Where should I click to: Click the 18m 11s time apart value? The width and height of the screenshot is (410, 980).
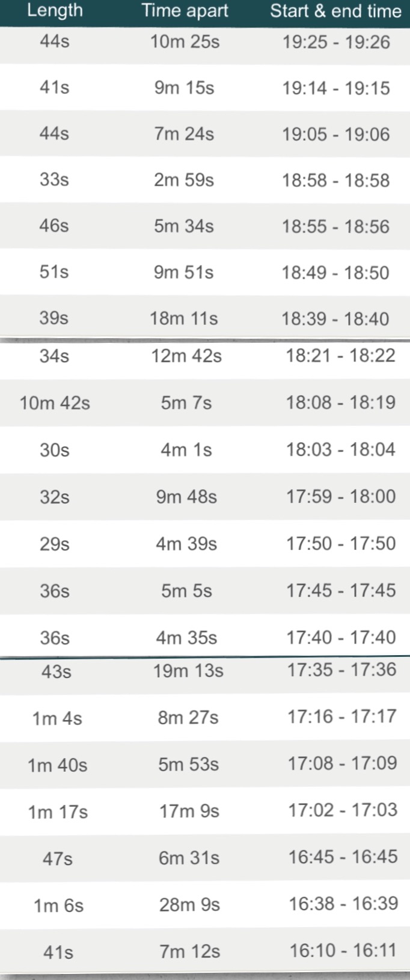[x=184, y=318]
